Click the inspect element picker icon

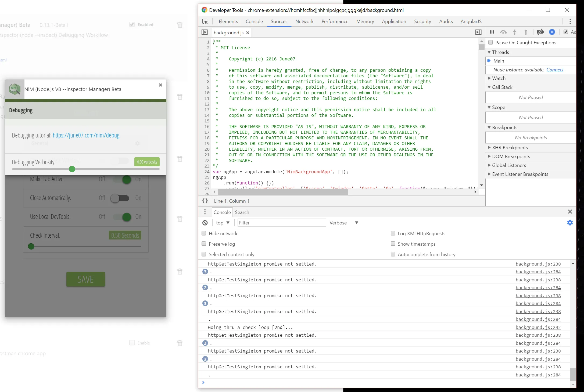click(205, 21)
